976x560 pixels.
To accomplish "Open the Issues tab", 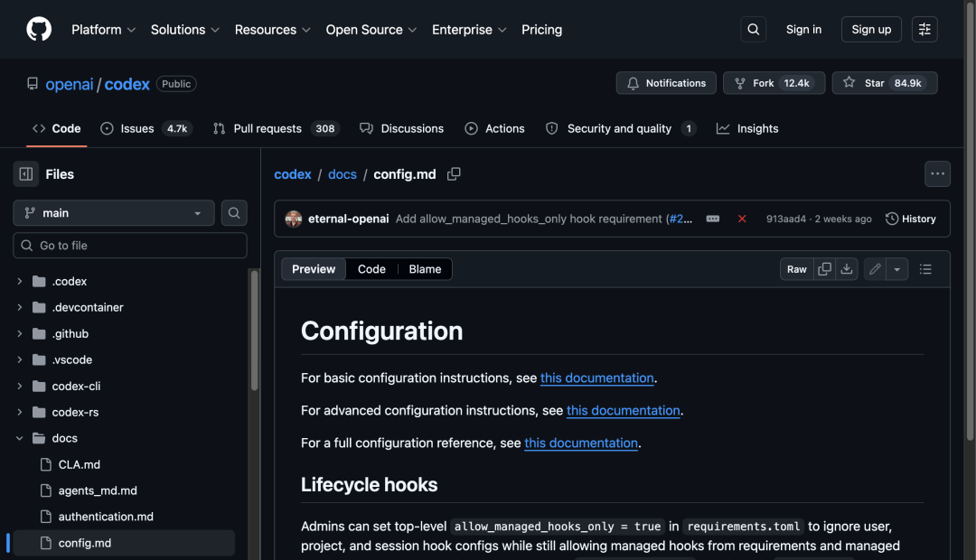I will 146,128.
